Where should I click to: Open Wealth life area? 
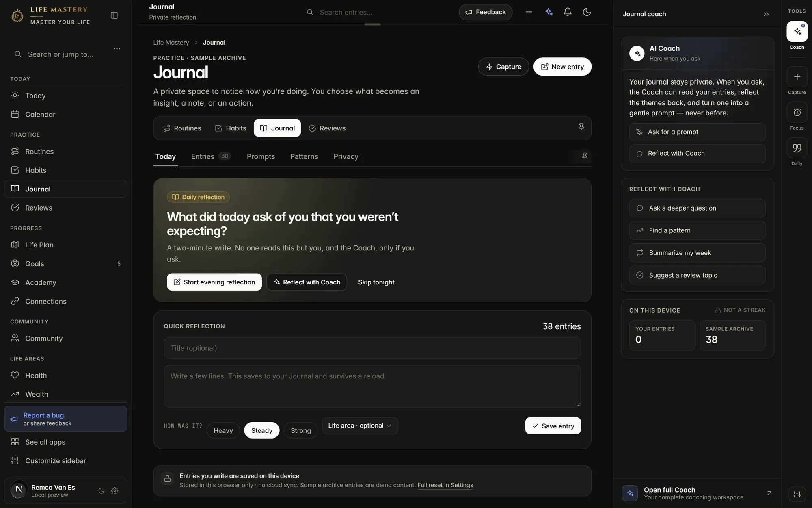coord(66,394)
